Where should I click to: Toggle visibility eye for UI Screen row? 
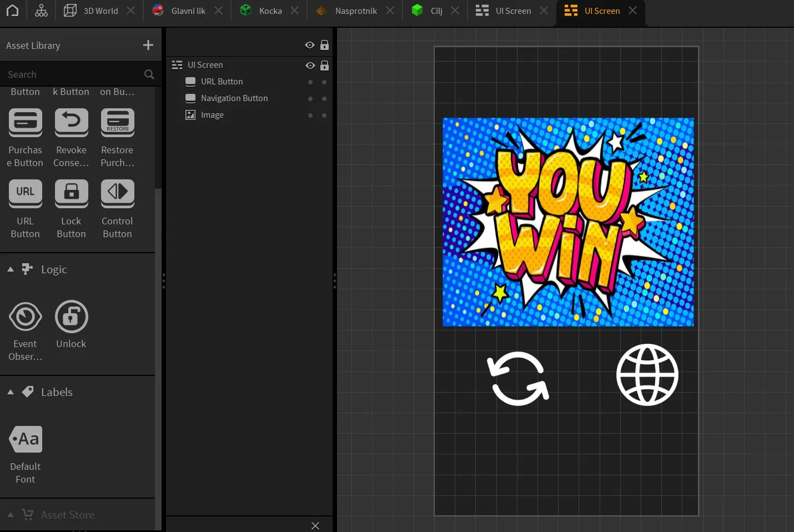[310, 66]
